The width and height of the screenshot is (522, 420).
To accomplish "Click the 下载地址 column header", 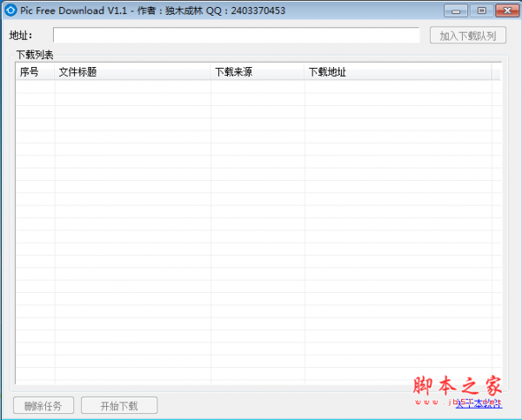I will point(398,71).
